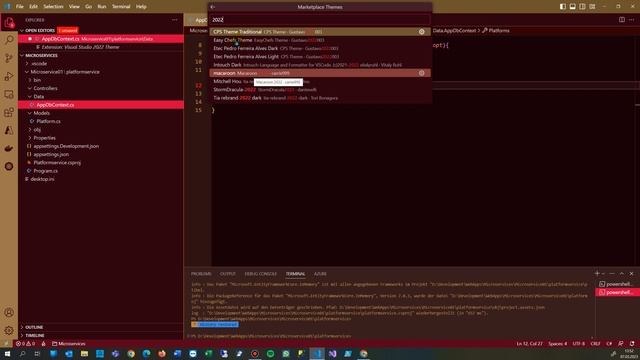
Task: Select Etec Pedro Ferreira Alves Dark theme
Action: (320, 48)
